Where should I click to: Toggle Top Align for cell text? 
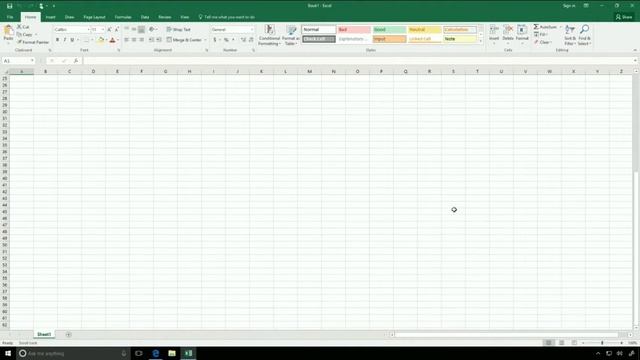[127, 29]
